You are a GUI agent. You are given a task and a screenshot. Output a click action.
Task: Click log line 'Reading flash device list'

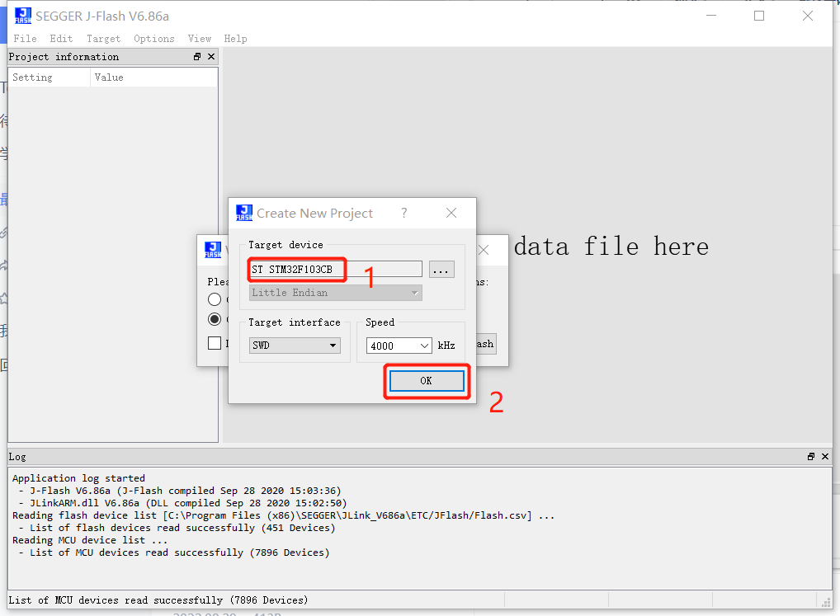pyautogui.click(x=283, y=515)
